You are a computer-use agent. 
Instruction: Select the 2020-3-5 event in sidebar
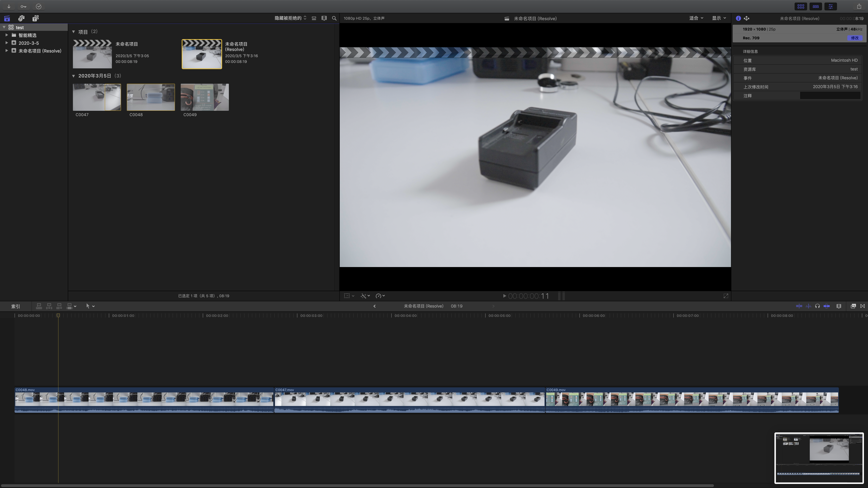click(x=28, y=43)
